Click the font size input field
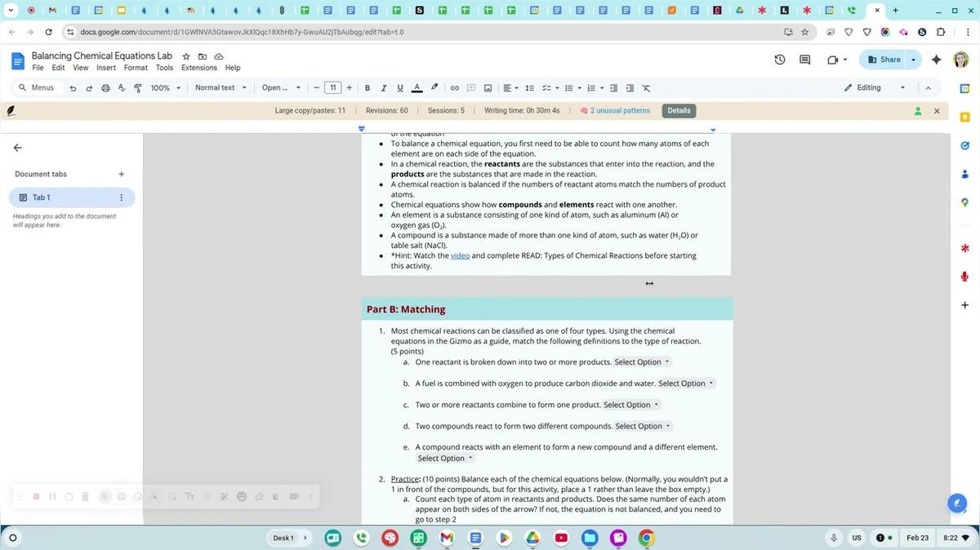This screenshot has width=980, height=550. point(332,88)
